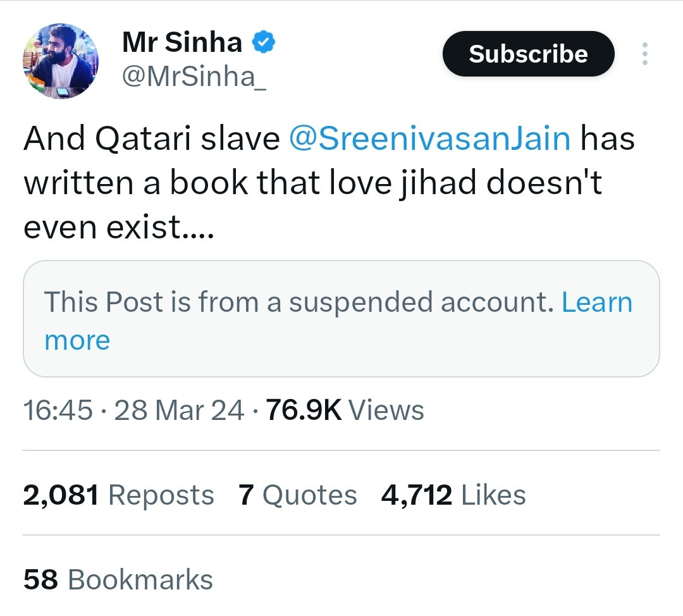The height and width of the screenshot is (616, 683).
Task: Click the 'even exist....' tweet text line
Action: (119, 226)
